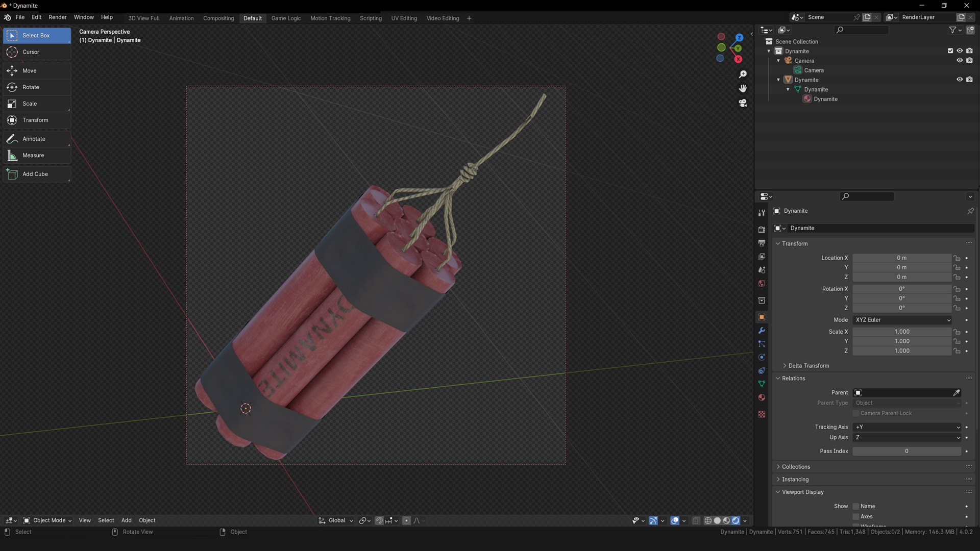Toggle Dynamite object visibility eye
Image resolution: width=980 pixels, height=551 pixels.
pos(960,80)
